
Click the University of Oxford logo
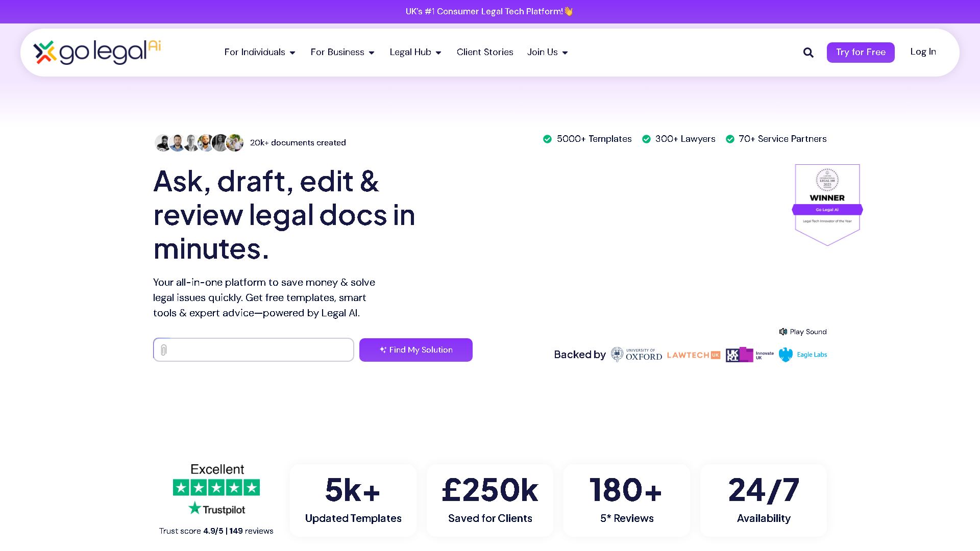[x=636, y=354]
